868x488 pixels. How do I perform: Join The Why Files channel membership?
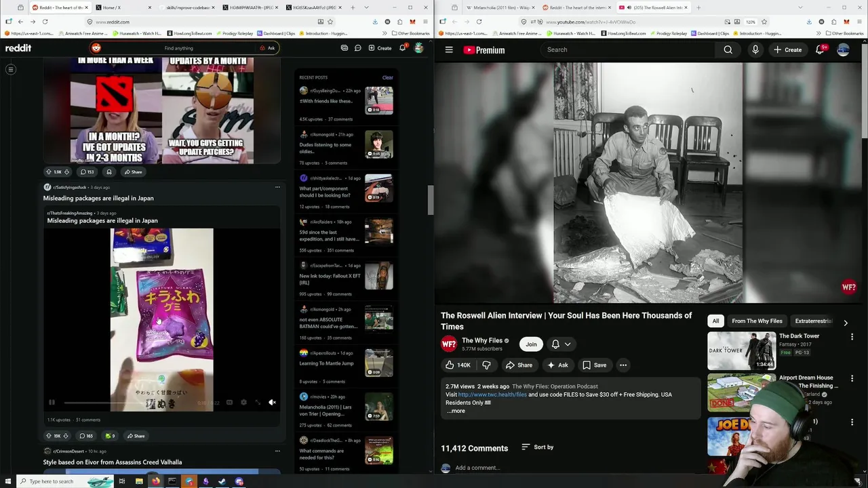[531, 344]
